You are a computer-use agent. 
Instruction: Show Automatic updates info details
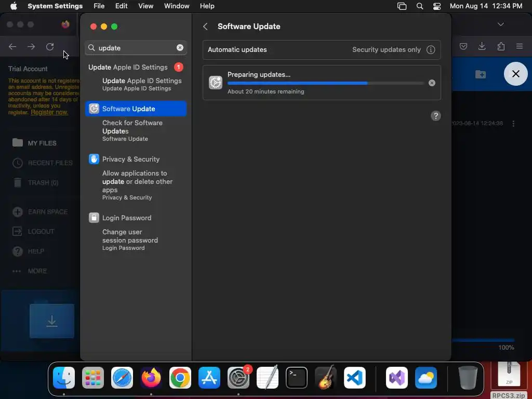(x=431, y=49)
